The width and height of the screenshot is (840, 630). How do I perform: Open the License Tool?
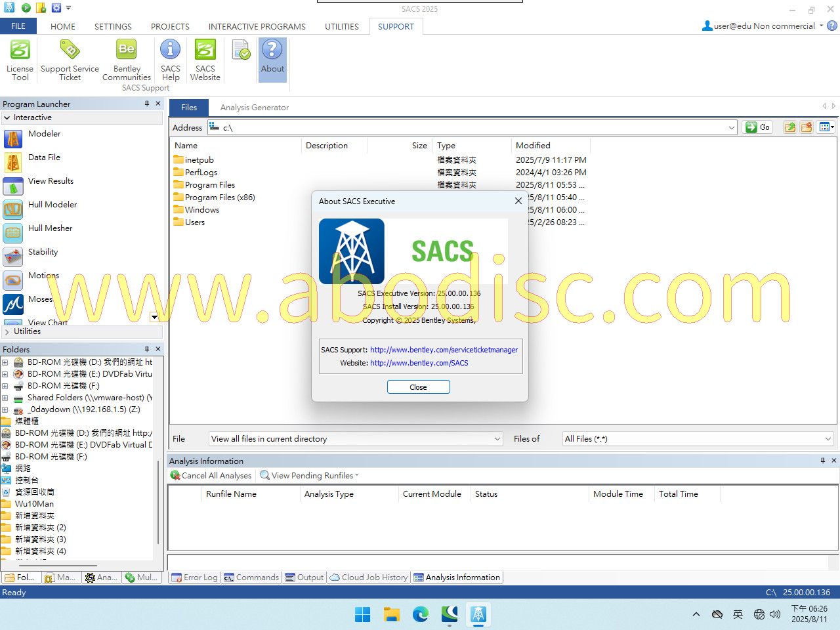point(20,60)
